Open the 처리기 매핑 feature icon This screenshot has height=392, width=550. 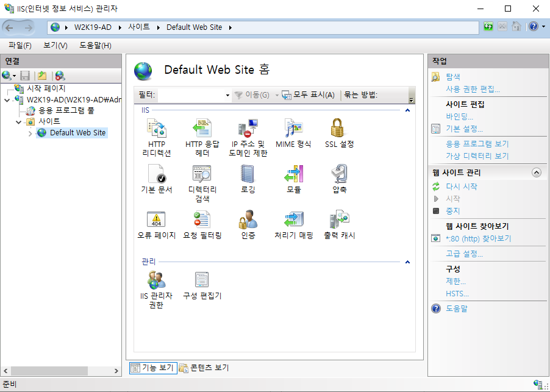[293, 219]
